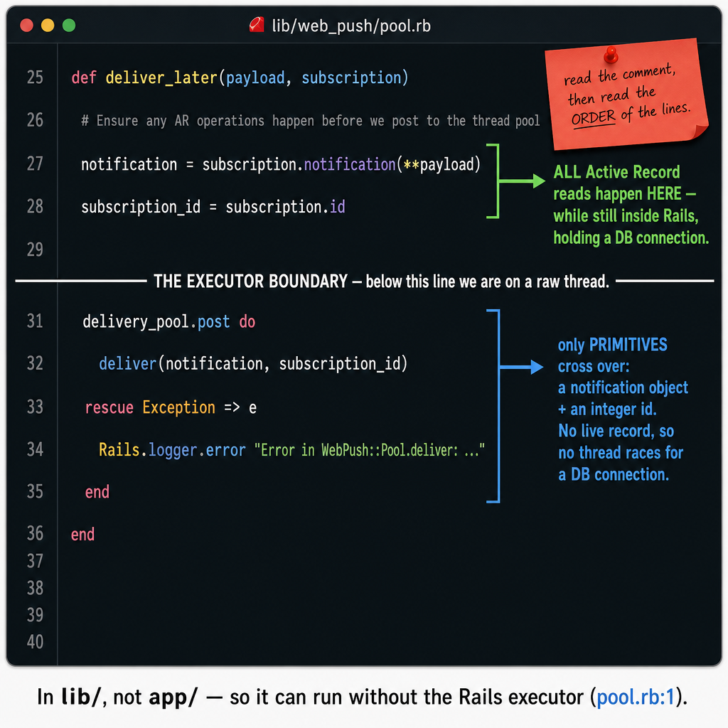The height and width of the screenshot is (728, 728).
Task: Click the 'end' keyword on line 36
Action: click(x=82, y=535)
